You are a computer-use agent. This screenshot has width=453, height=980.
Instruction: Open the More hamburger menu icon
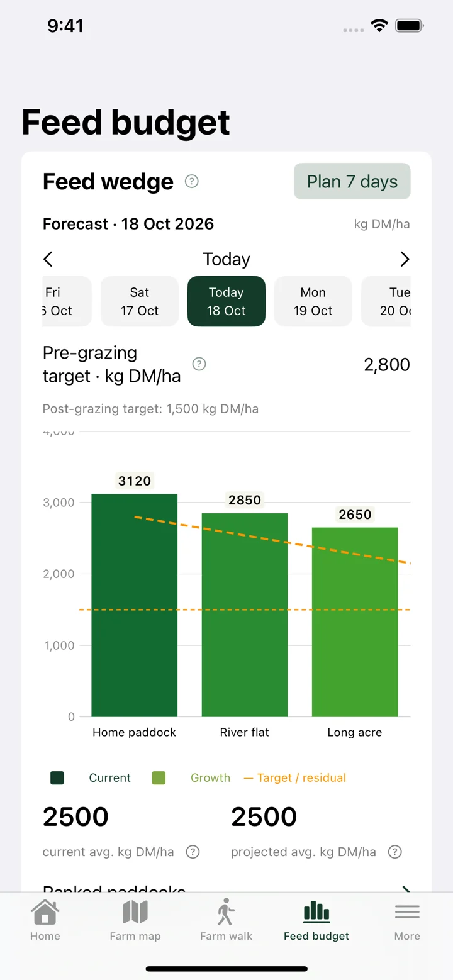407,912
